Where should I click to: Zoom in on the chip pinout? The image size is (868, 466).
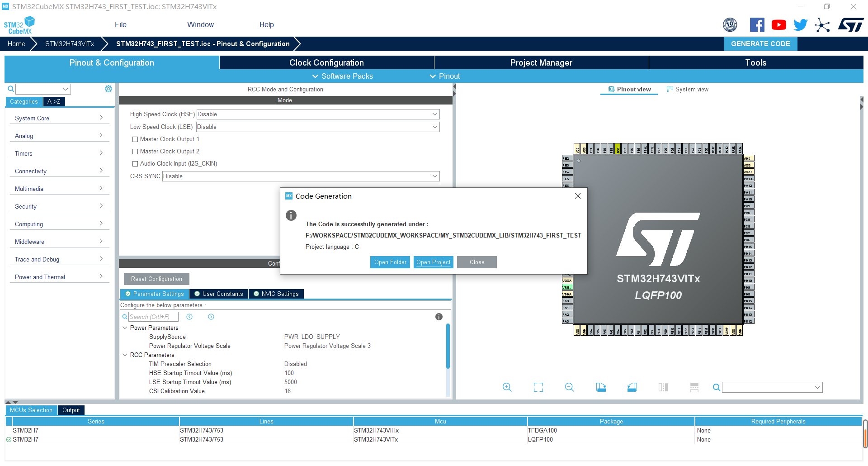(507, 387)
